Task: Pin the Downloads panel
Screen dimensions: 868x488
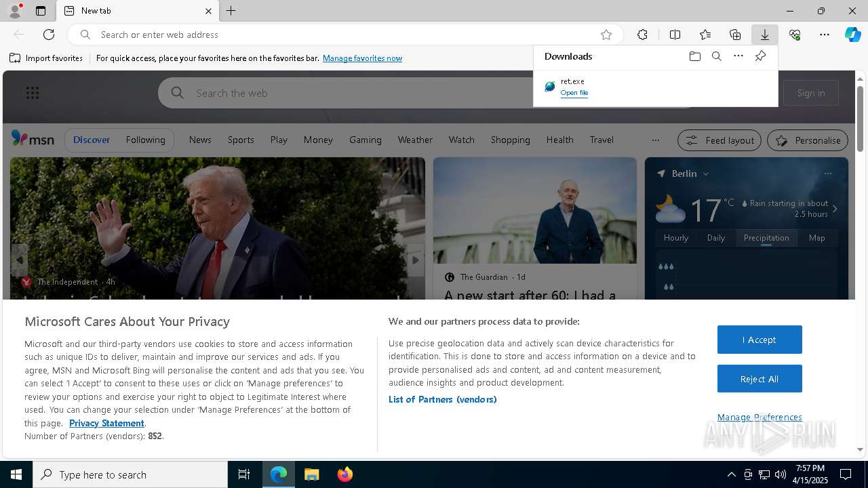Action: (x=760, y=56)
